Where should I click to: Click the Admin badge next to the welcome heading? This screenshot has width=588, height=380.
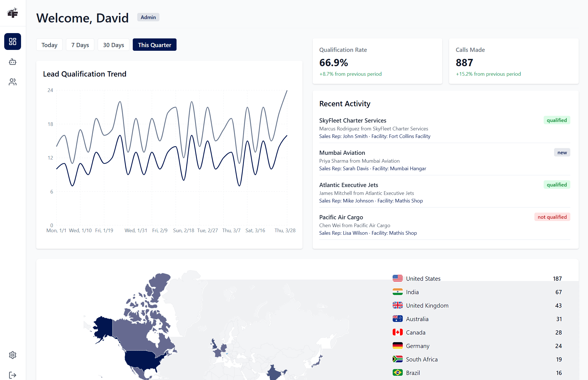point(148,17)
